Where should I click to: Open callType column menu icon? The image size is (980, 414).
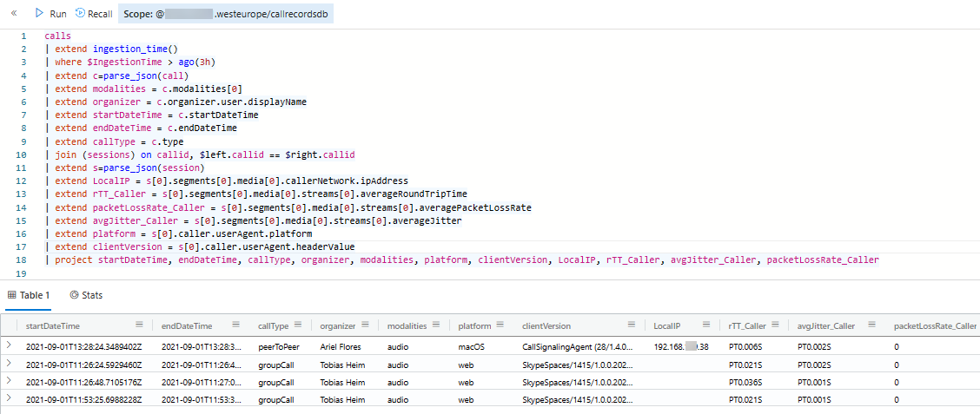point(298,325)
